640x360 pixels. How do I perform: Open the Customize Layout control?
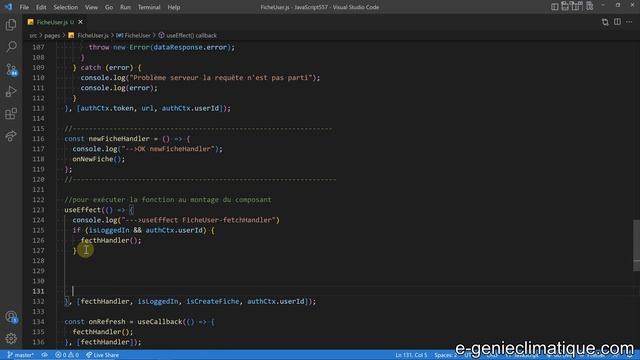[x=590, y=7]
